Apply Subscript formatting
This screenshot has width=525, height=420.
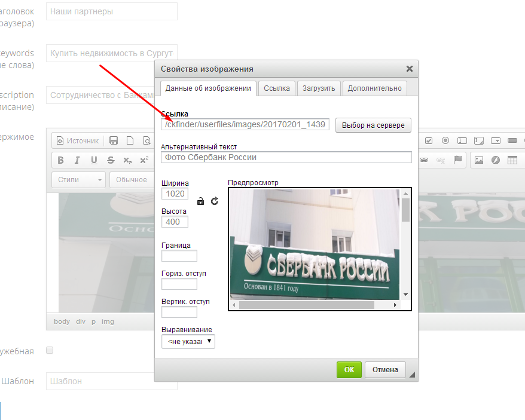point(127,160)
